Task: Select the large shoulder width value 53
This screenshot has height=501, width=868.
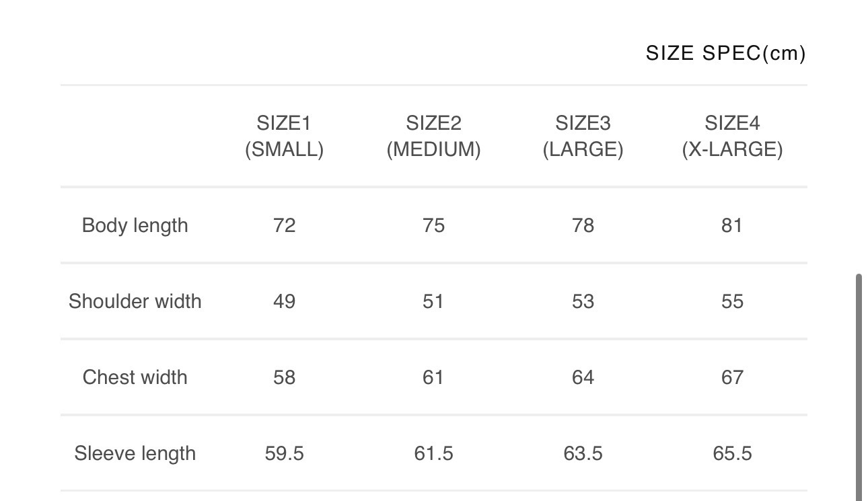Action: pyautogui.click(x=583, y=301)
